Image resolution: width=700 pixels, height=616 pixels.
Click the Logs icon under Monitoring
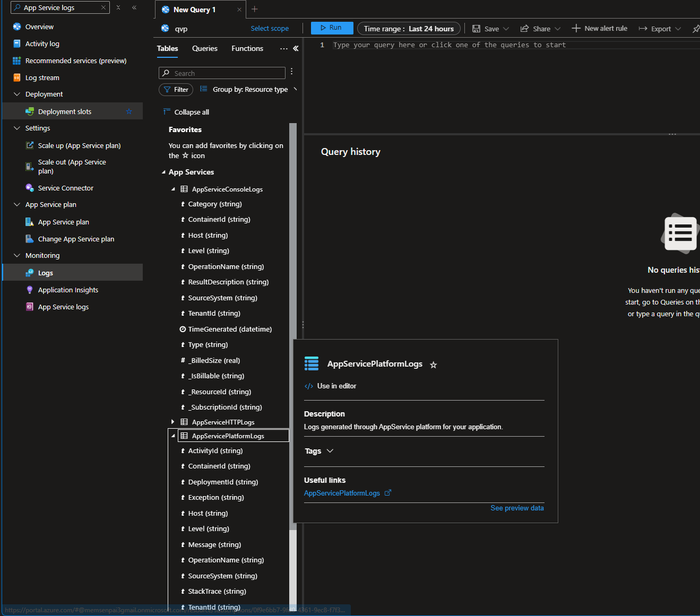30,273
